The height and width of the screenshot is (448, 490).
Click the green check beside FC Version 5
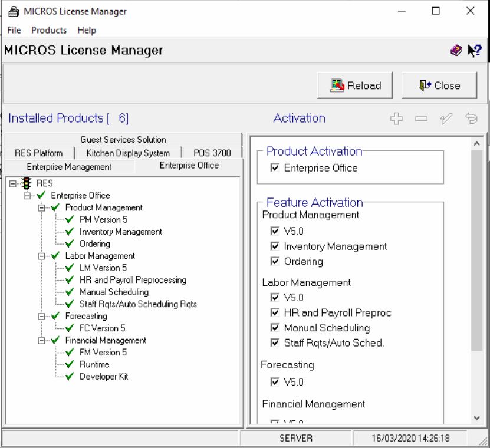click(x=70, y=328)
